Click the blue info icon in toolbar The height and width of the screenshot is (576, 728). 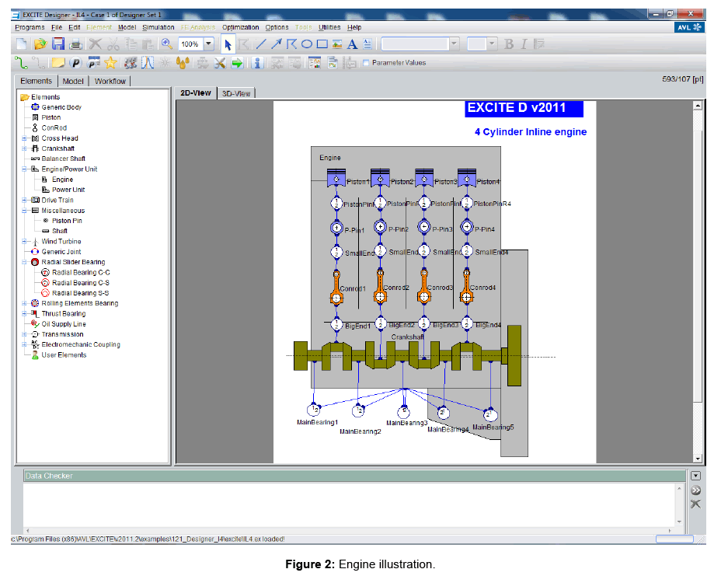click(x=256, y=63)
